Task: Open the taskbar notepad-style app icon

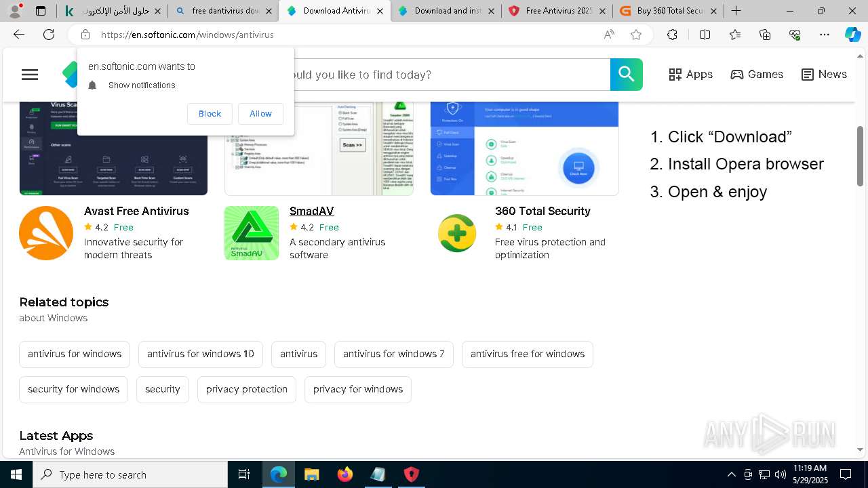Action: coord(378,474)
